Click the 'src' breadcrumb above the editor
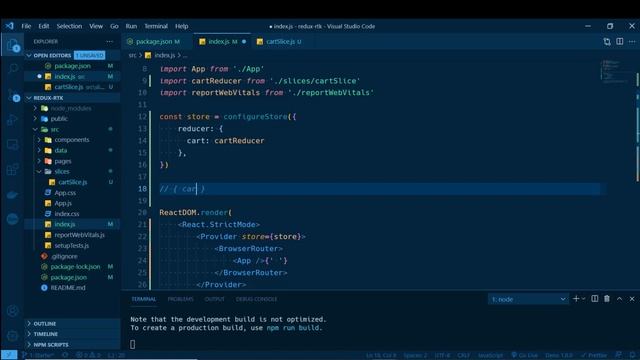640x360 pixels. pos(132,55)
